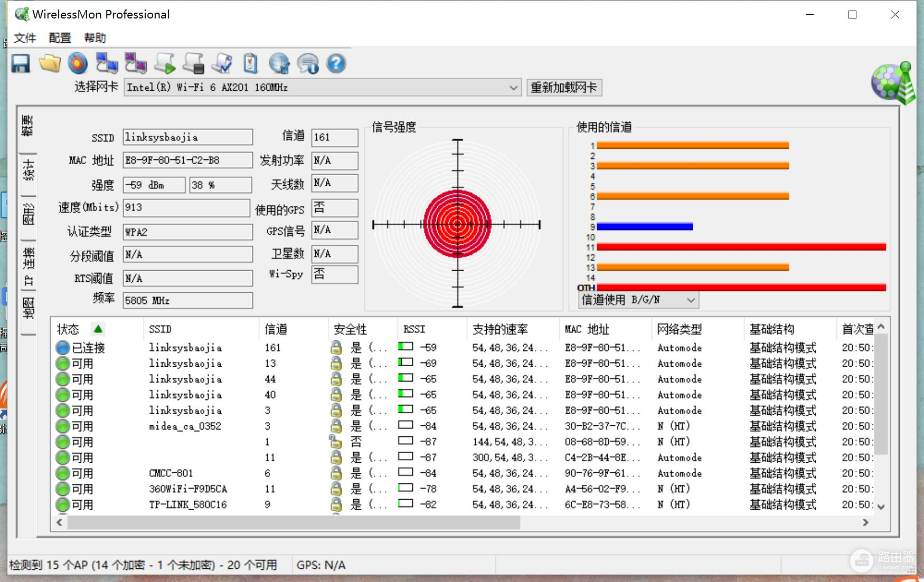This screenshot has width=924, height=582.
Task: Click the blue connected status circle for 已连接 row
Action: click(x=63, y=348)
